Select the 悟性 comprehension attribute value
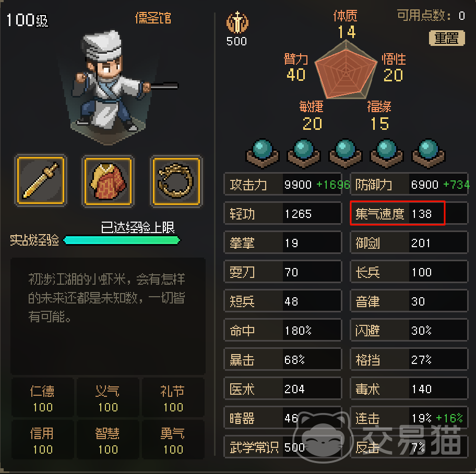476x474 pixels. [x=394, y=75]
